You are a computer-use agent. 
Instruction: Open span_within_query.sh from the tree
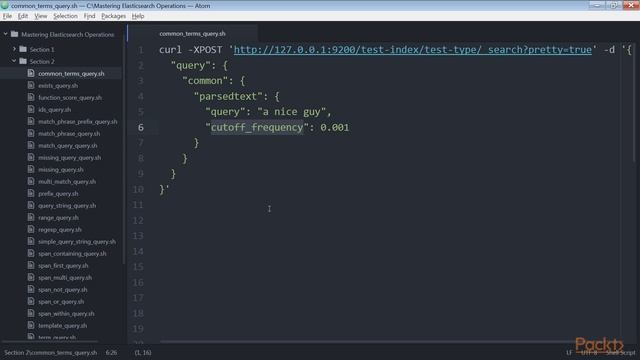click(x=66, y=313)
